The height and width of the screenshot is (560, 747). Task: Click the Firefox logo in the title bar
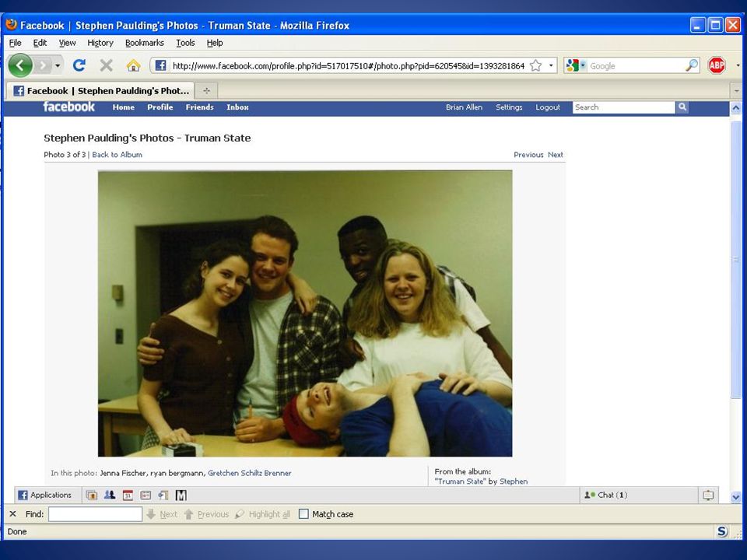[x=12, y=24]
